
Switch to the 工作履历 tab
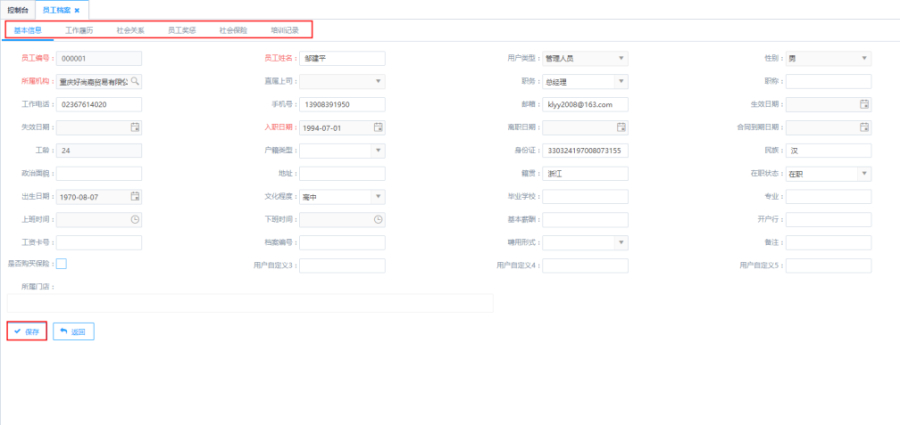[80, 31]
